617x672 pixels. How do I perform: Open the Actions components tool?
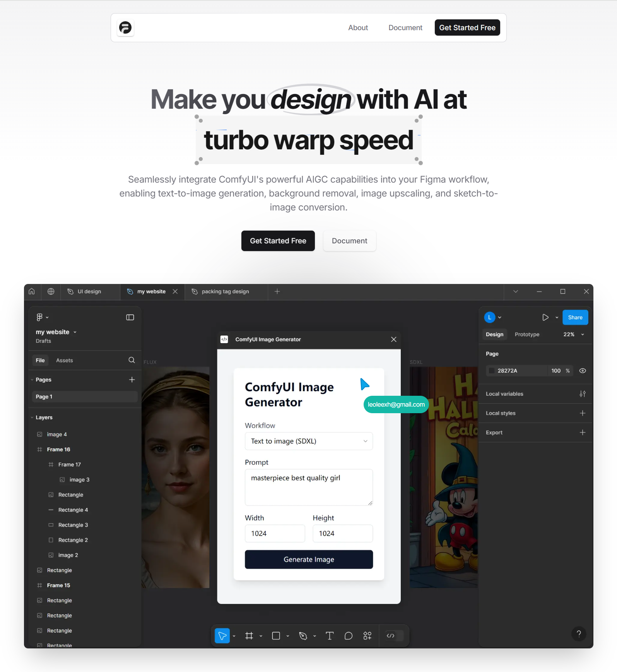367,636
